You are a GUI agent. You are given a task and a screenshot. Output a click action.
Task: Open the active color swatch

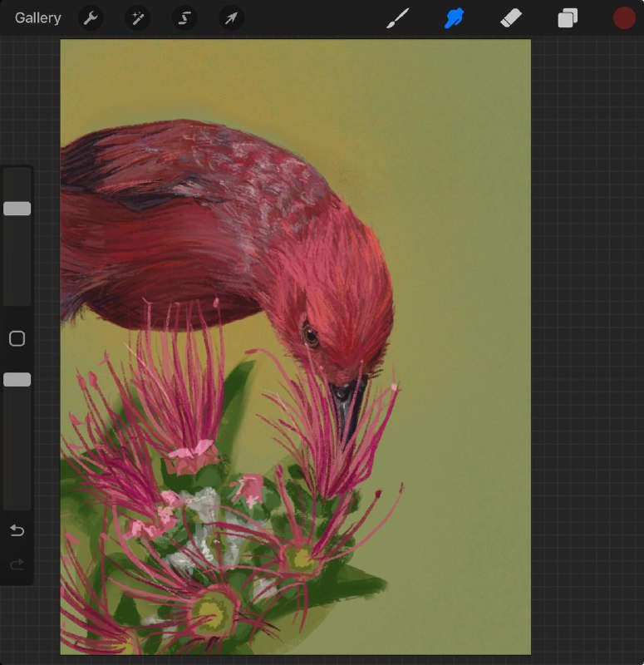(624, 18)
